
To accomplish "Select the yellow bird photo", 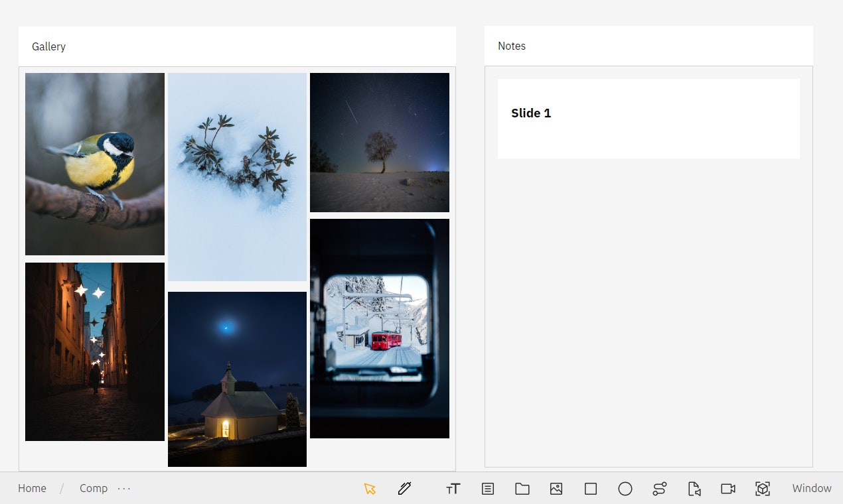I will pyautogui.click(x=95, y=164).
